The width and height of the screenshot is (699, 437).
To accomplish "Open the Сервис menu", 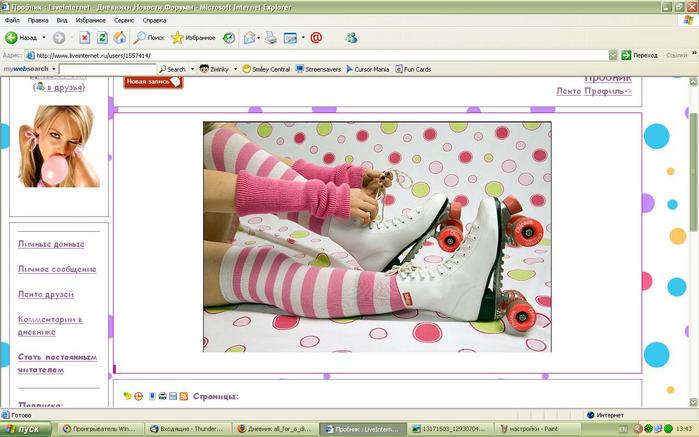I will 123,21.
